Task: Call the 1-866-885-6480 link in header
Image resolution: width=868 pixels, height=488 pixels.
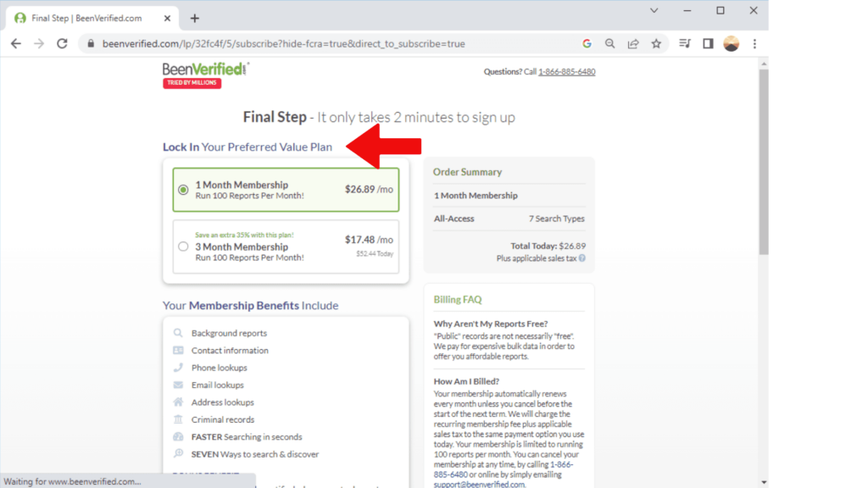Action: [567, 72]
